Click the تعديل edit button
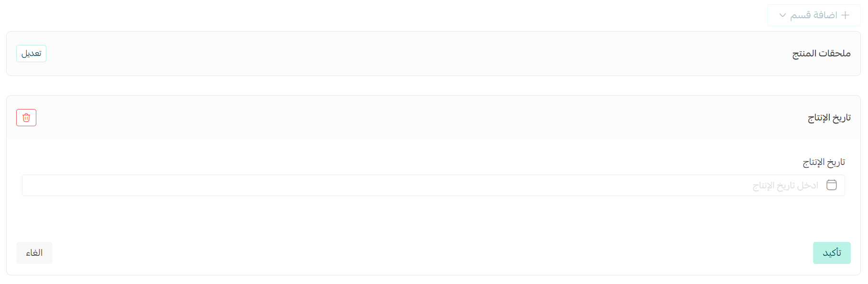This screenshot has height=284, width=868. [x=31, y=54]
